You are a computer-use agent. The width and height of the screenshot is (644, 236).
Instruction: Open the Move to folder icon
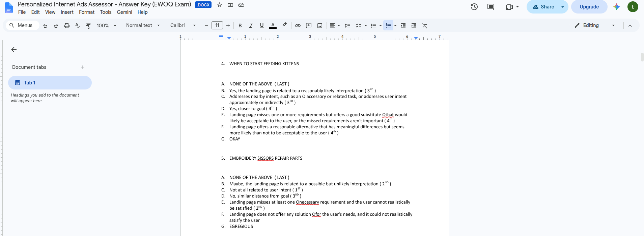230,5
